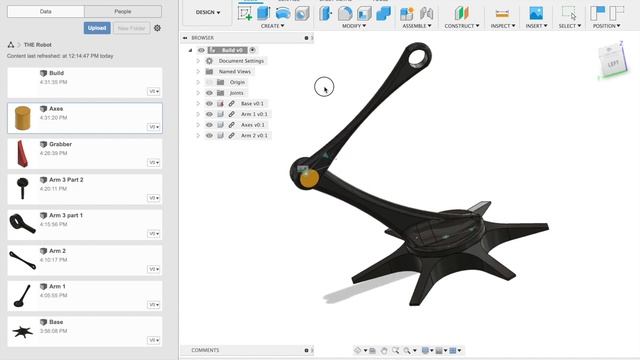The height and width of the screenshot is (360, 640).
Task: Click the Select tool icon
Action: (569, 13)
